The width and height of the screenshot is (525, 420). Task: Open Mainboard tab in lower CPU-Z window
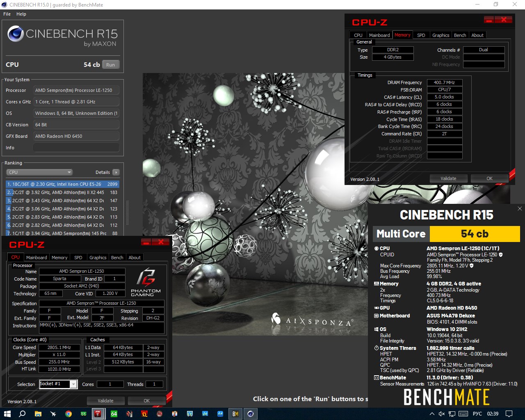click(37, 258)
